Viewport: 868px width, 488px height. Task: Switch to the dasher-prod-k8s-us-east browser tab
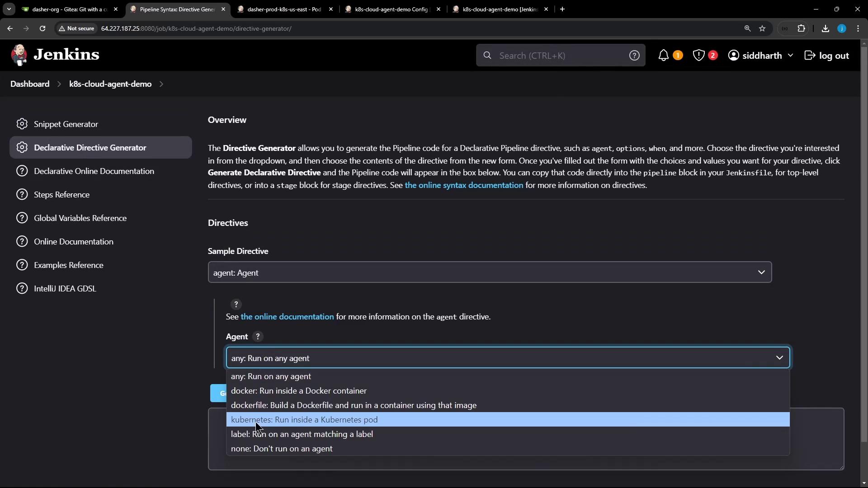tap(284, 9)
